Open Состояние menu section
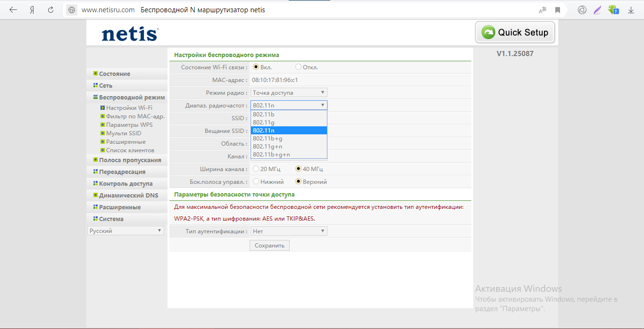Screen dimensions: 644x329 pos(115,74)
